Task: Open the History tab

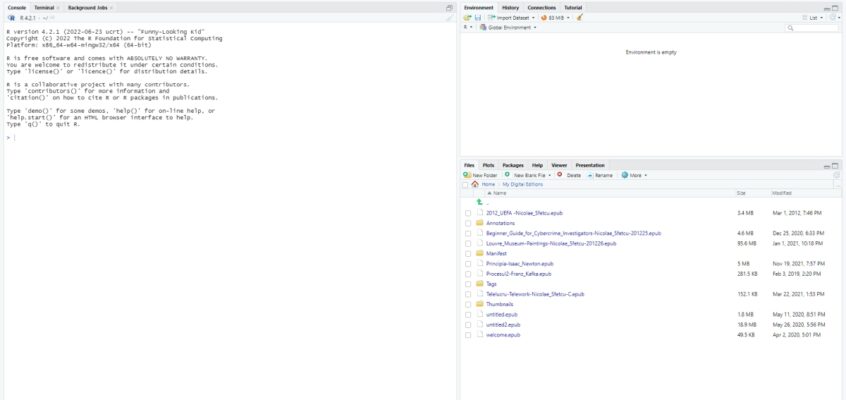Action: point(510,8)
